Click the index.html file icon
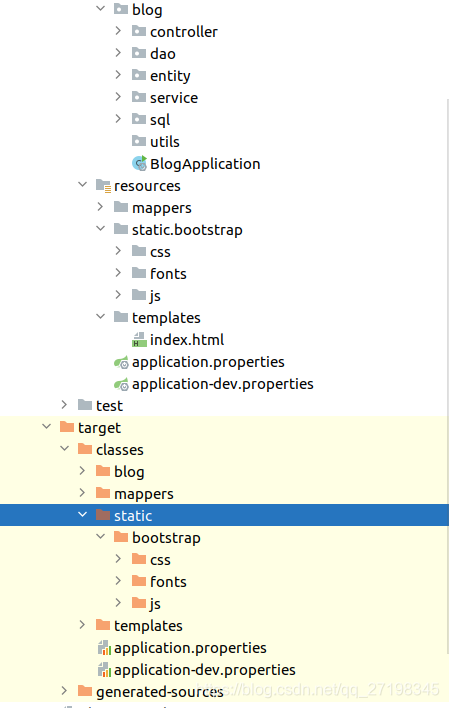 [139, 340]
